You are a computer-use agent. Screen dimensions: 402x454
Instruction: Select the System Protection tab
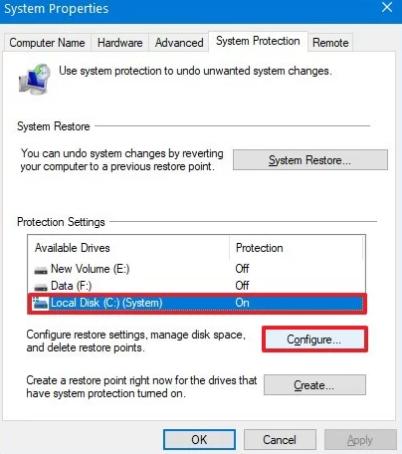(x=258, y=41)
